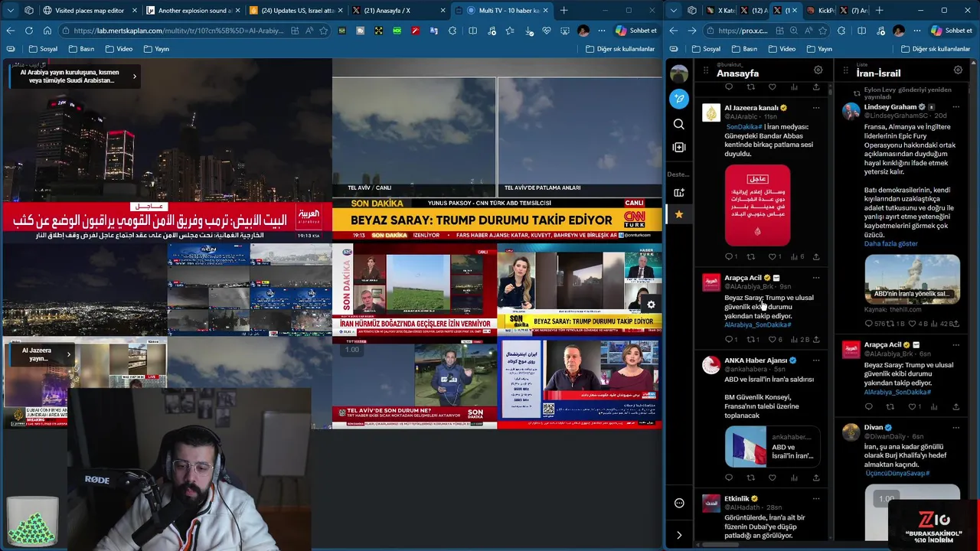Like the Lindsey Graham post
Screen dimensions: 980x551
click(x=913, y=324)
